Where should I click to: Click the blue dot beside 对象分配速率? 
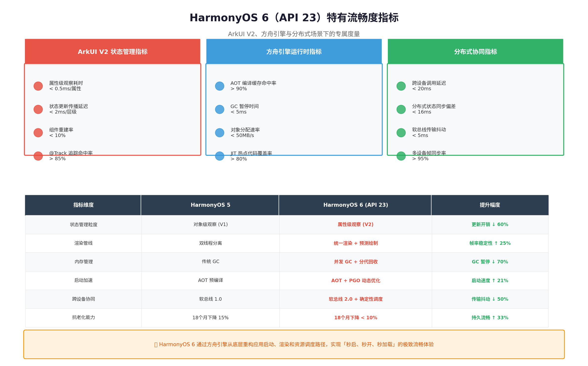(x=220, y=133)
